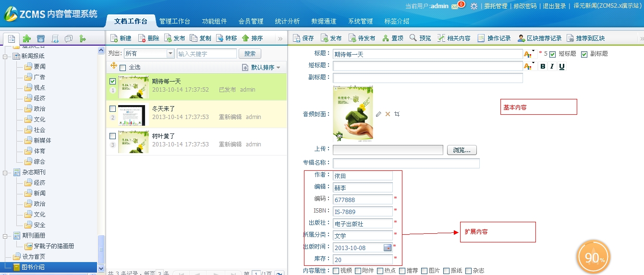Click the 搜索 search button

click(x=250, y=54)
